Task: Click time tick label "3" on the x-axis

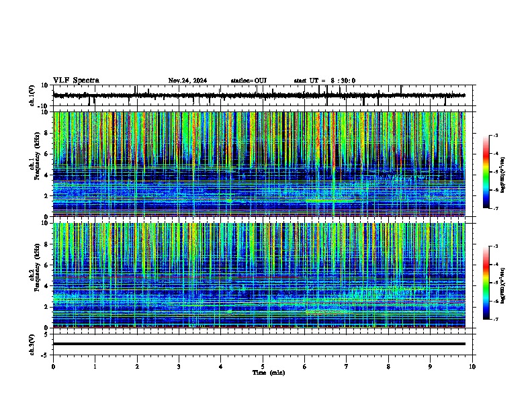Action: pyautogui.click(x=179, y=367)
